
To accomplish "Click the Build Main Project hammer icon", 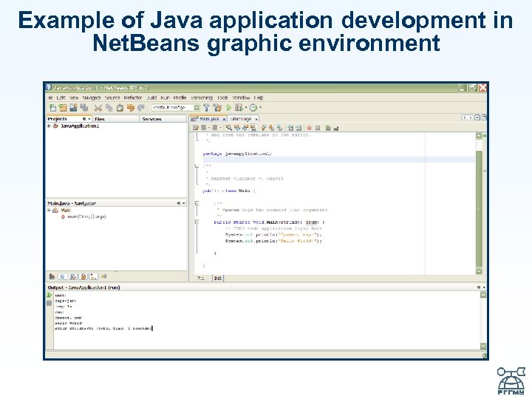I will 206,108.
